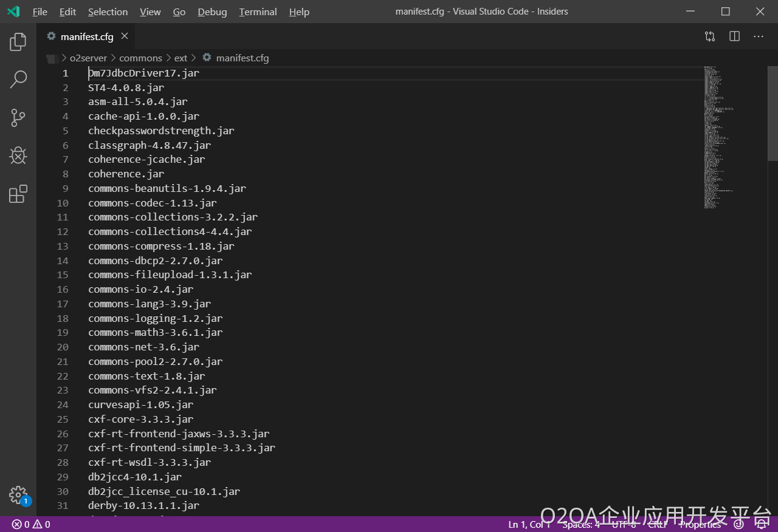Open the Extensions view
This screenshot has width=778, height=532.
(x=18, y=194)
